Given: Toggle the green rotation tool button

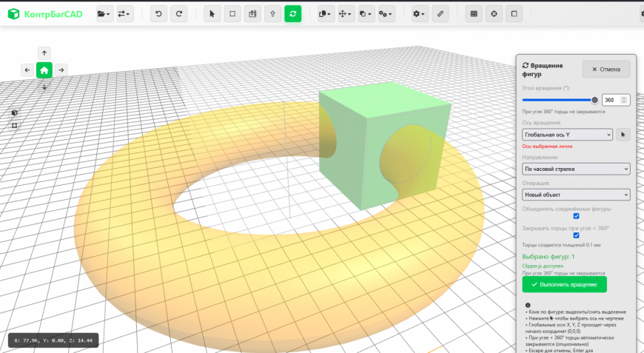Looking at the screenshot, I should [293, 14].
